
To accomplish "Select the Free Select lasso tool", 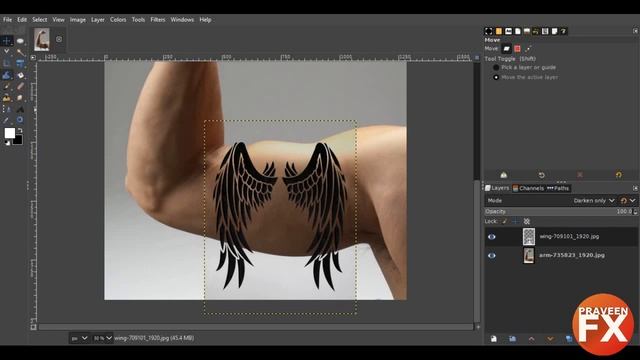I will coord(7,52).
